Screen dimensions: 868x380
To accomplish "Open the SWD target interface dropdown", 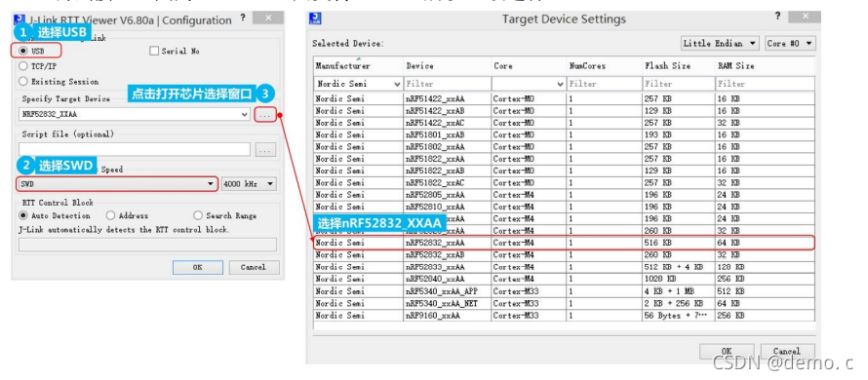I will [117, 183].
